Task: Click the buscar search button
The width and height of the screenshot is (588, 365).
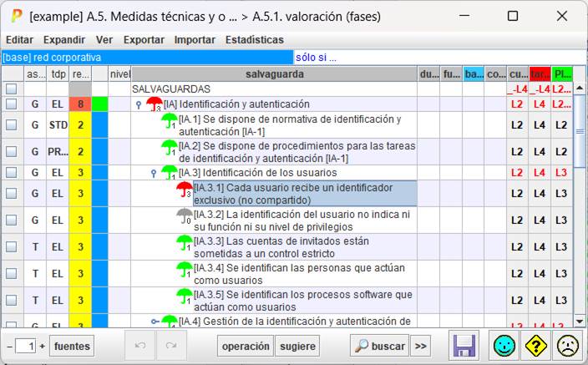Action: pyautogui.click(x=379, y=346)
